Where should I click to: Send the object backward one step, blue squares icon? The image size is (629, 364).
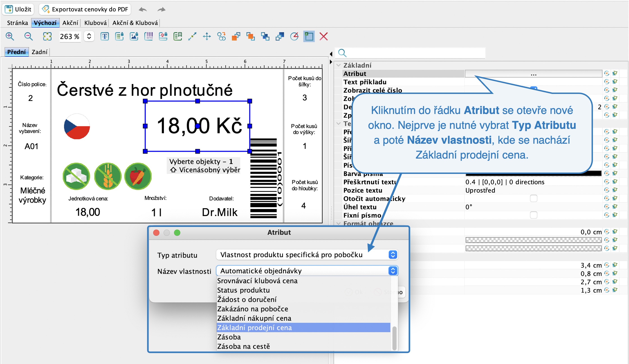265,36
